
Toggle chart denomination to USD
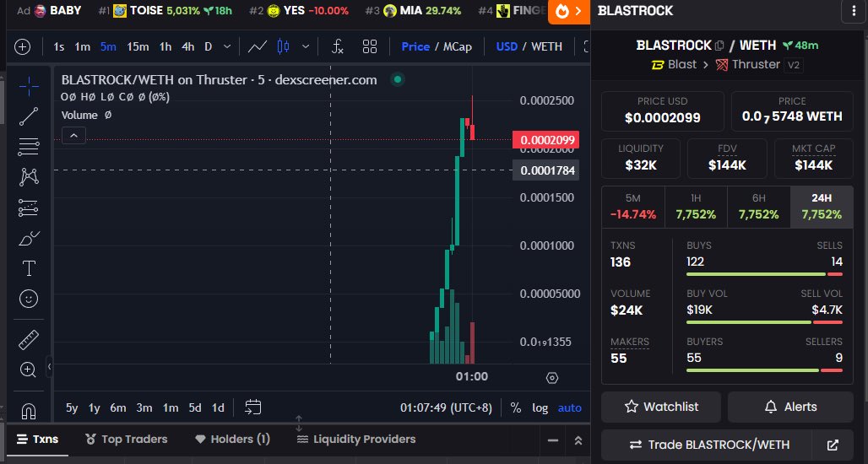pyautogui.click(x=507, y=47)
